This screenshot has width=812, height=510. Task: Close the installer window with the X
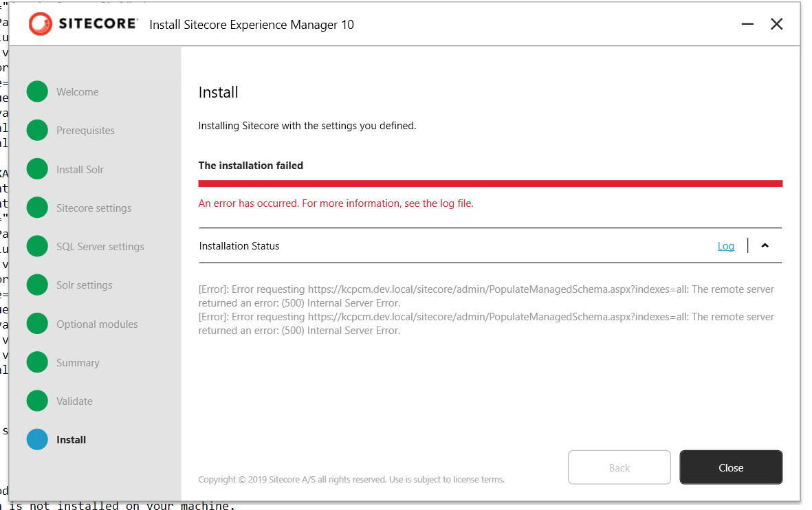pos(776,24)
